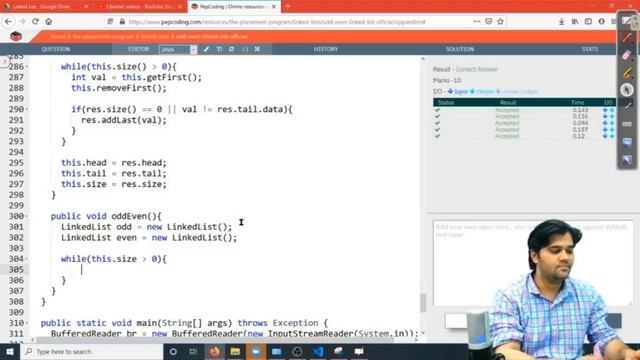Open File Explorer from the taskbar
The image size is (640, 360).
click(235, 351)
